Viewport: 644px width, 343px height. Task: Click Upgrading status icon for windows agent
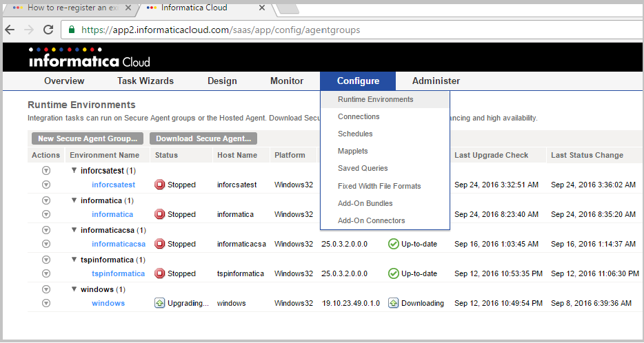(159, 303)
